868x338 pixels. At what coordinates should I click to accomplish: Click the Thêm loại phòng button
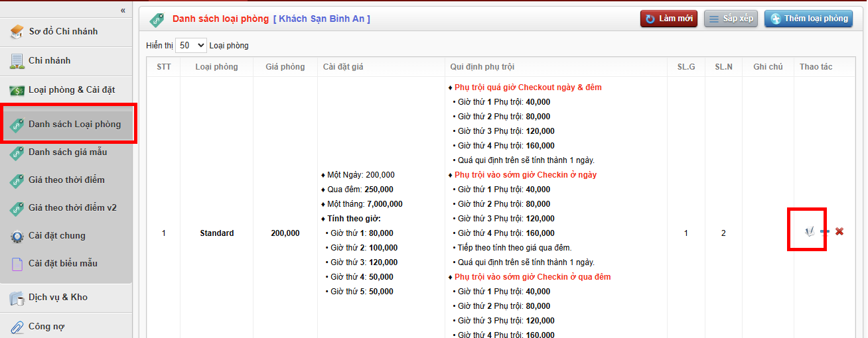pyautogui.click(x=808, y=19)
